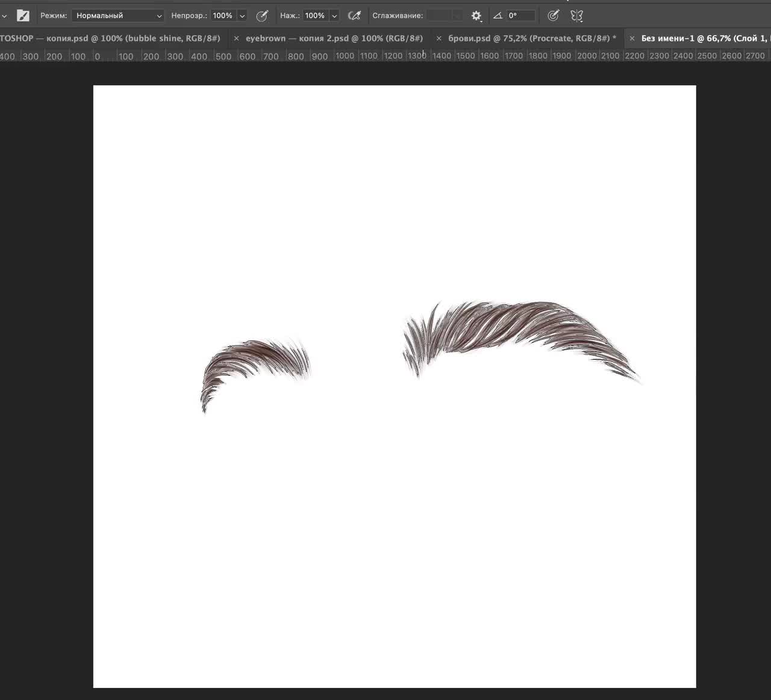The width and height of the screenshot is (771, 700).
Task: Switch to bubble shine копия.psd tab
Action: coord(110,38)
